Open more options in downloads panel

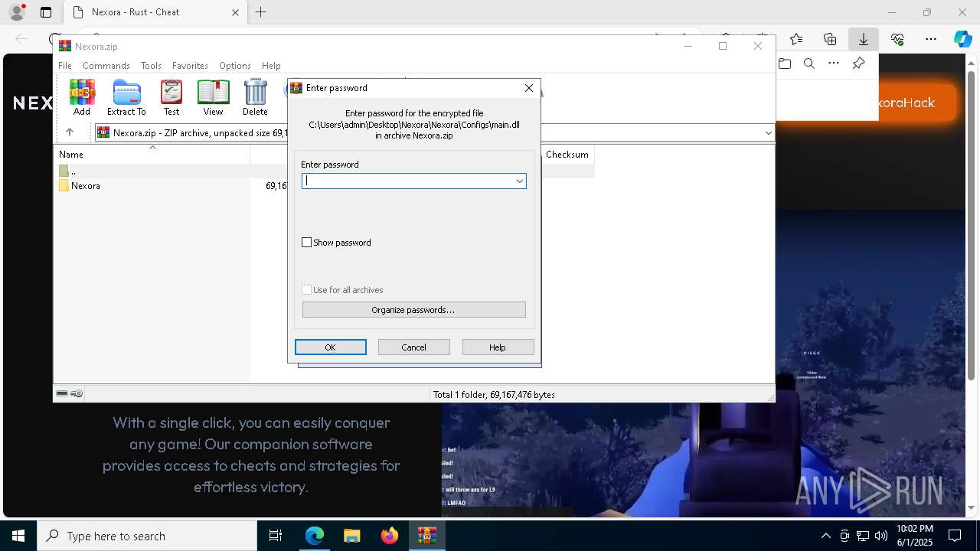[x=834, y=64]
